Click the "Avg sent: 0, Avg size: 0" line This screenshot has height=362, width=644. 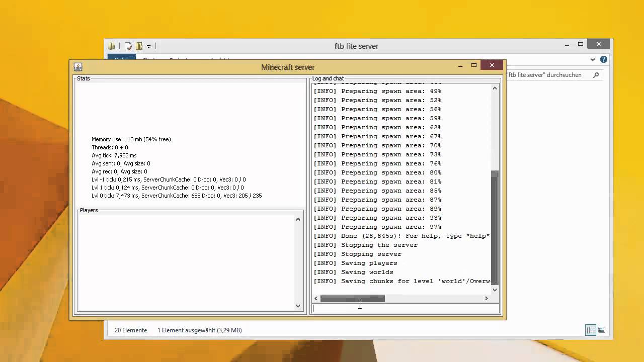[x=121, y=163]
